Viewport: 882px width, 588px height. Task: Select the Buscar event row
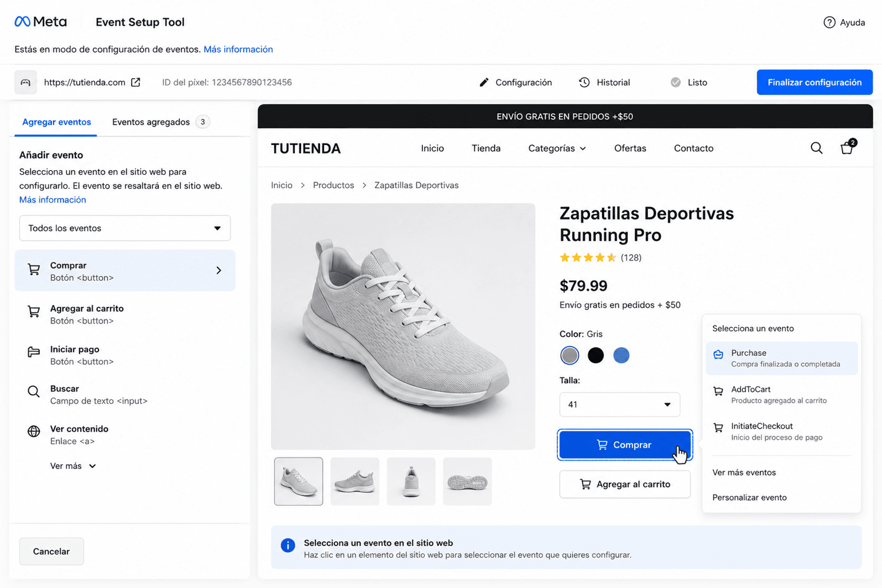125,394
